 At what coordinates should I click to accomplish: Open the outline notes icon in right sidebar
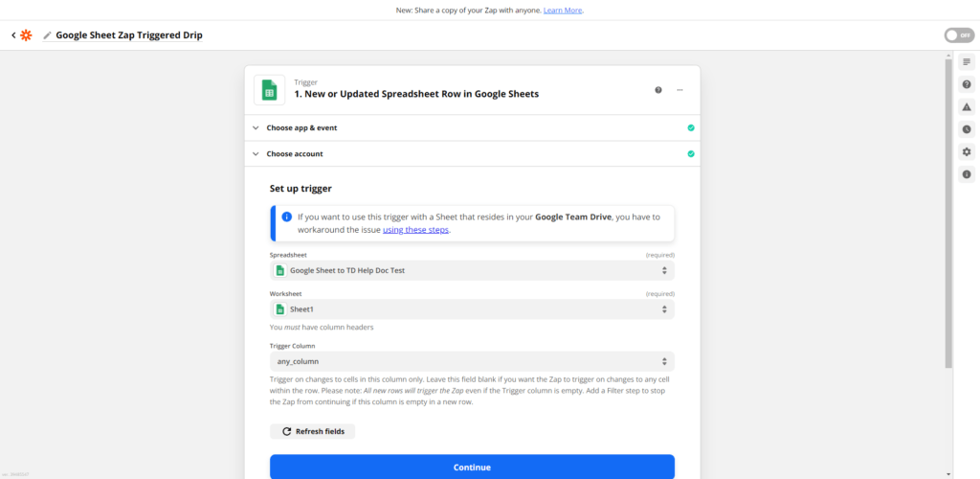click(x=967, y=62)
